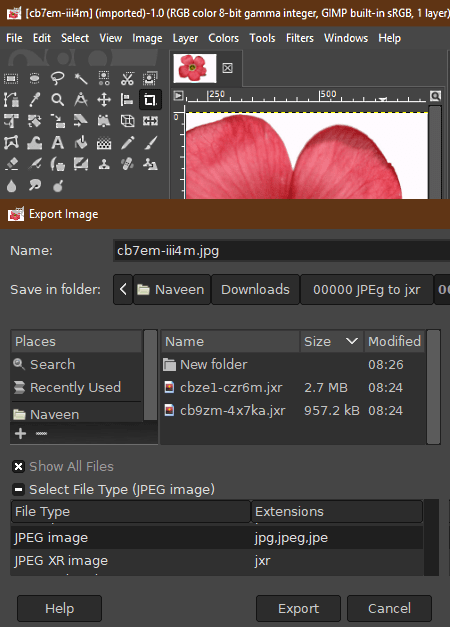
Task: Click the Name input field
Action: click(x=282, y=251)
